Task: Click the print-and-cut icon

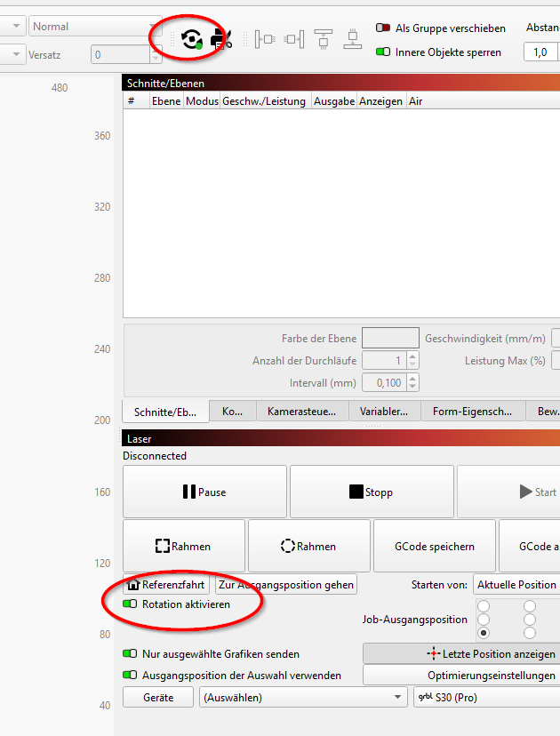Action: 221,39
